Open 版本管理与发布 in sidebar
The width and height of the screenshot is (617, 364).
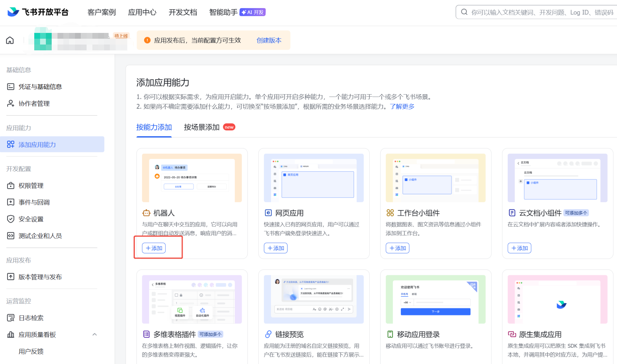pyautogui.click(x=40, y=277)
